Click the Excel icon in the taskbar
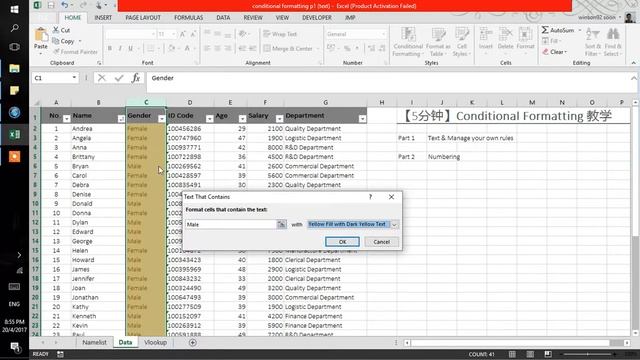Image resolution: width=640 pixels, height=360 pixels. pyautogui.click(x=14, y=134)
